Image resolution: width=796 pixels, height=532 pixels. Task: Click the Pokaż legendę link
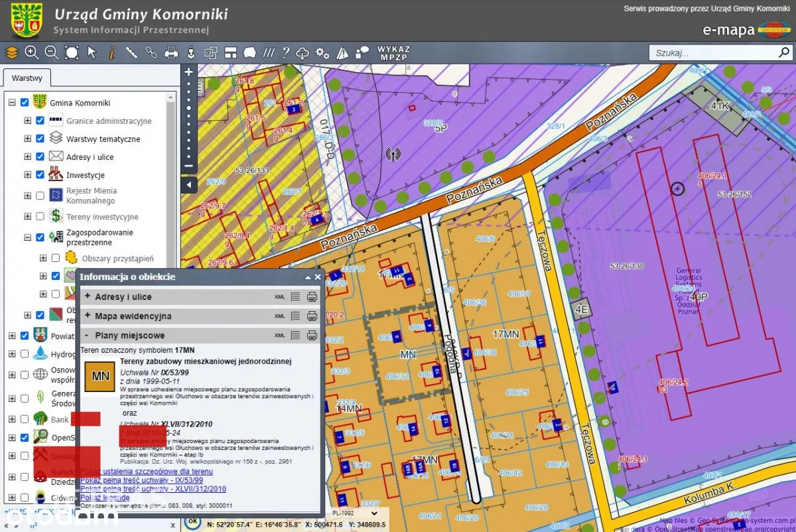pos(104,497)
